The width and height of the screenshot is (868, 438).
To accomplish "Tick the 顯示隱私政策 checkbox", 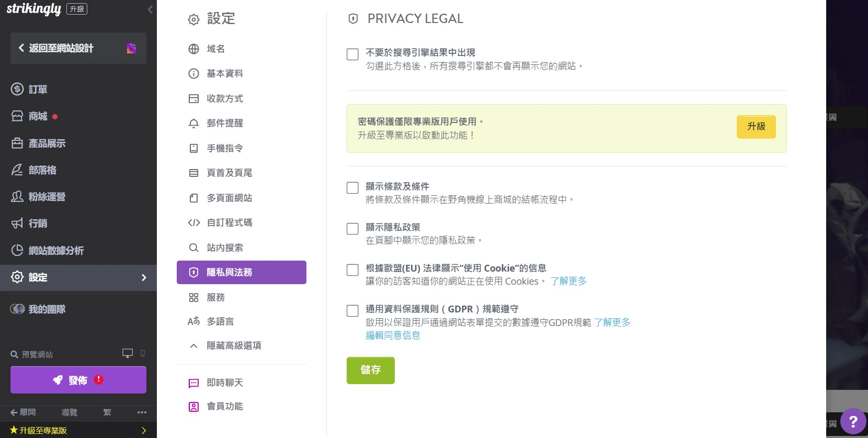I will tap(352, 229).
